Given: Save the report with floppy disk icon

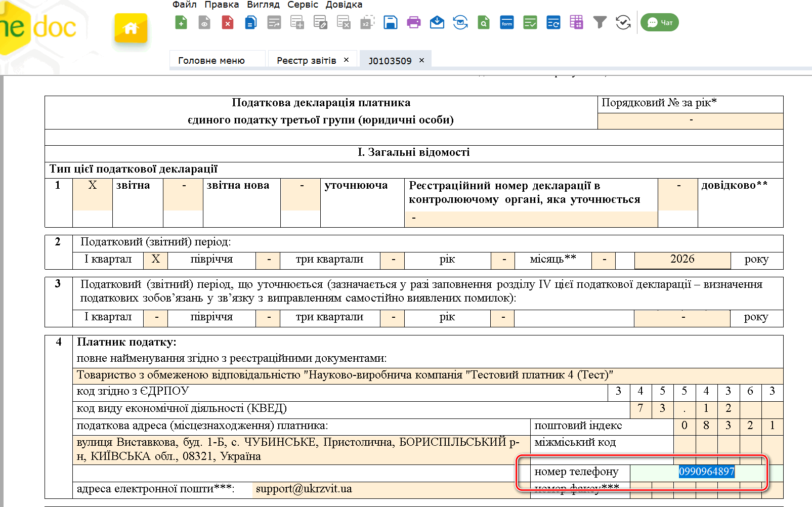Looking at the screenshot, I should point(391,23).
